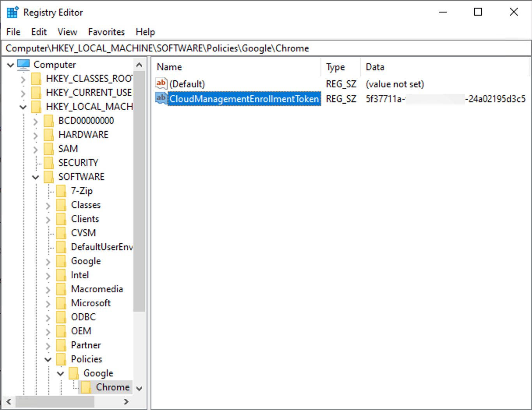532x410 pixels.
Task: Select the CVSM folder icon
Action: point(61,233)
